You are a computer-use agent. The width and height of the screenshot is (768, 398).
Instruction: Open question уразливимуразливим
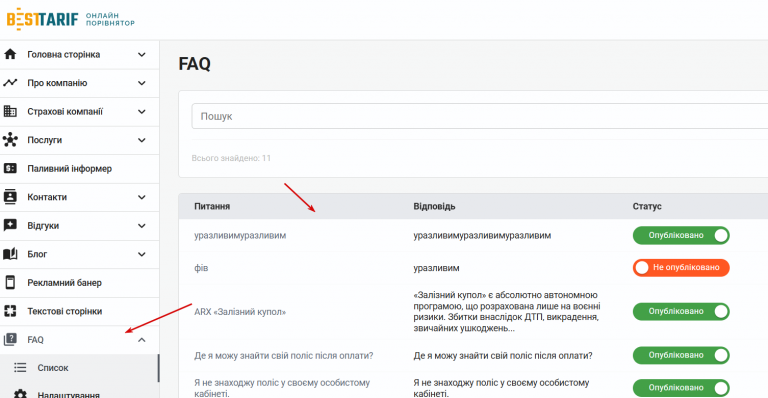click(240, 235)
